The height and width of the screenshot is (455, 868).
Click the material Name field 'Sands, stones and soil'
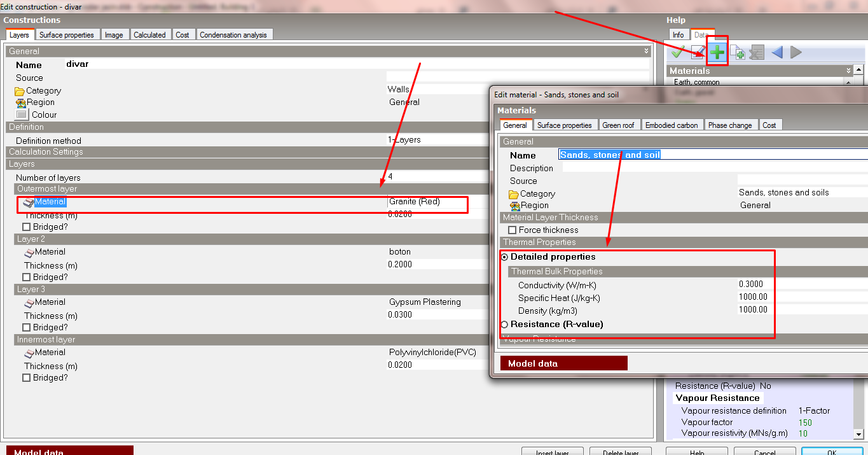[713, 155]
